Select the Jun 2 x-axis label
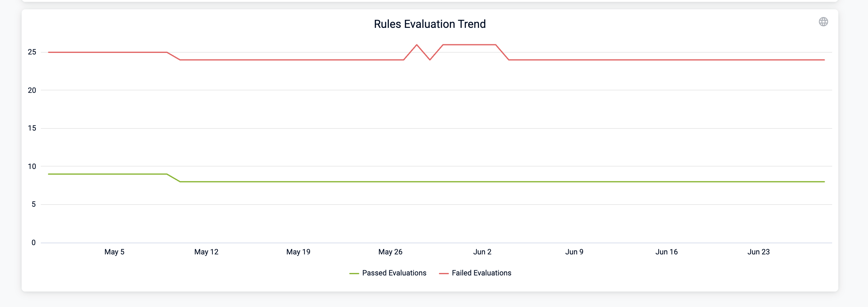This screenshot has width=868, height=307. [x=482, y=252]
